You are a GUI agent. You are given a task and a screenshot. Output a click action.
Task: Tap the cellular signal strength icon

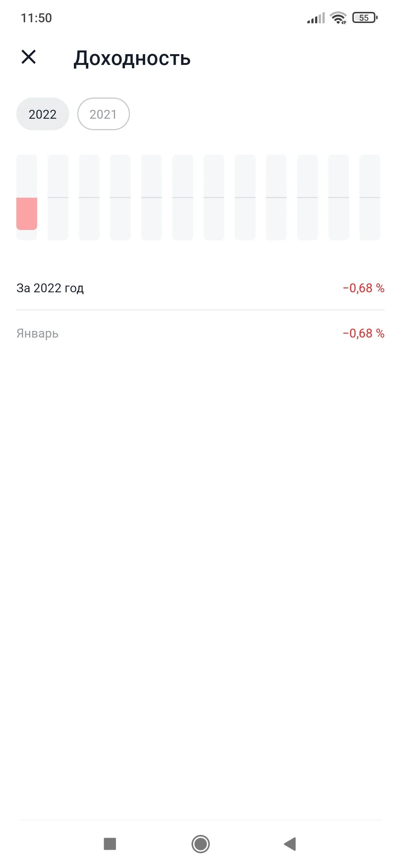coord(316,18)
